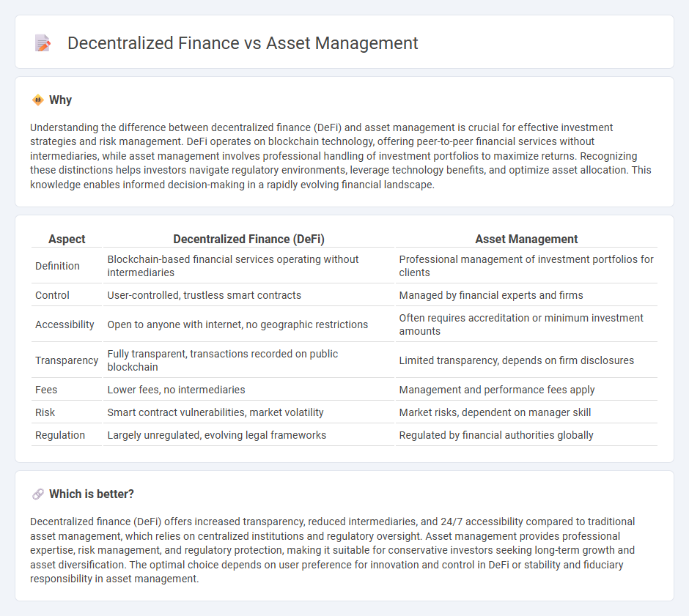Select the Transparency row label

tap(67, 360)
